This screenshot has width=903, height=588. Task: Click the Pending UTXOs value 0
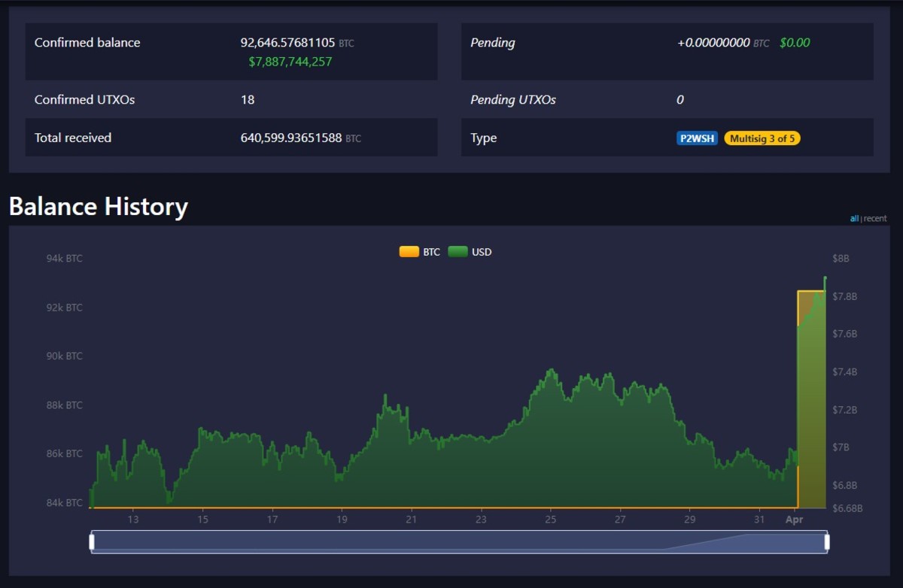click(680, 100)
